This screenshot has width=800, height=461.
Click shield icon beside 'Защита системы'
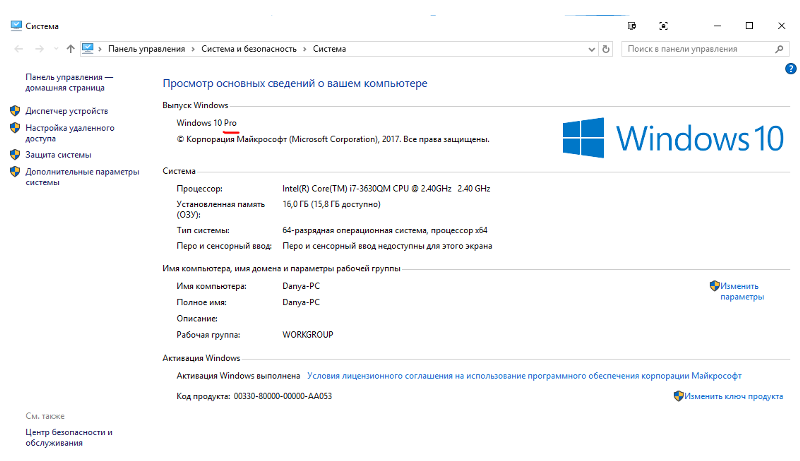pos(15,154)
